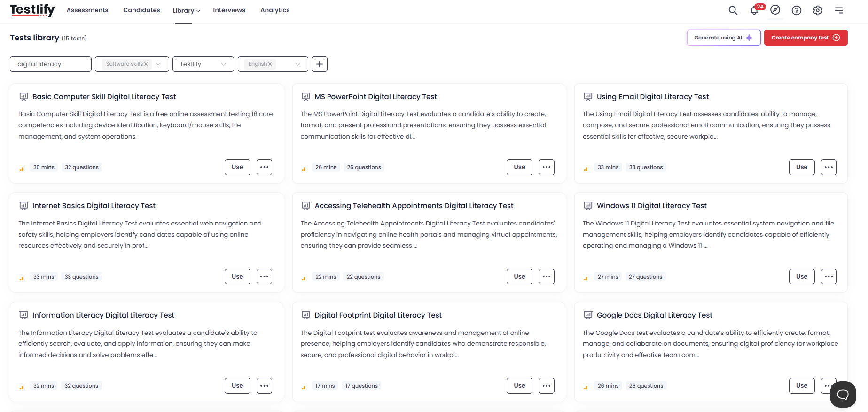Use the Using Email Digital Literacy test

tap(802, 167)
